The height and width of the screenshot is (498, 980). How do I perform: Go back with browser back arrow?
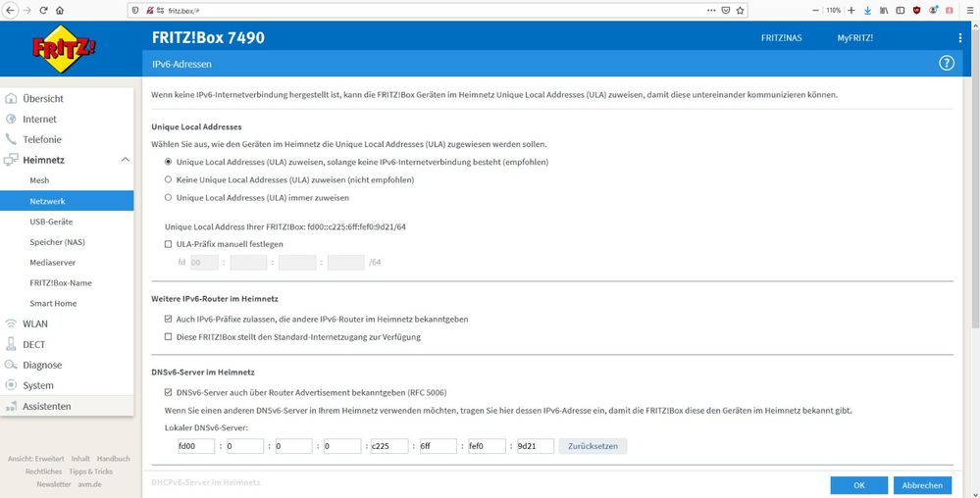(11, 11)
